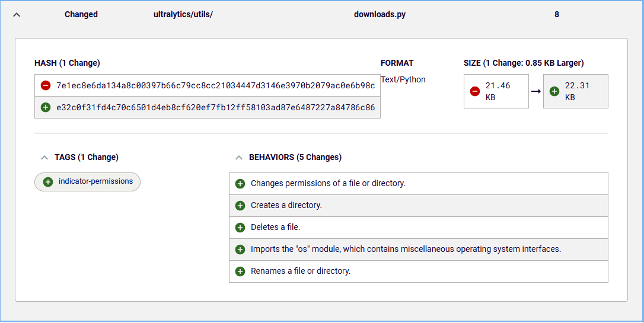Image resolution: width=644 pixels, height=323 pixels.
Task: Click green plus icon beside the e32c0f31 hash
Action: tap(45, 107)
